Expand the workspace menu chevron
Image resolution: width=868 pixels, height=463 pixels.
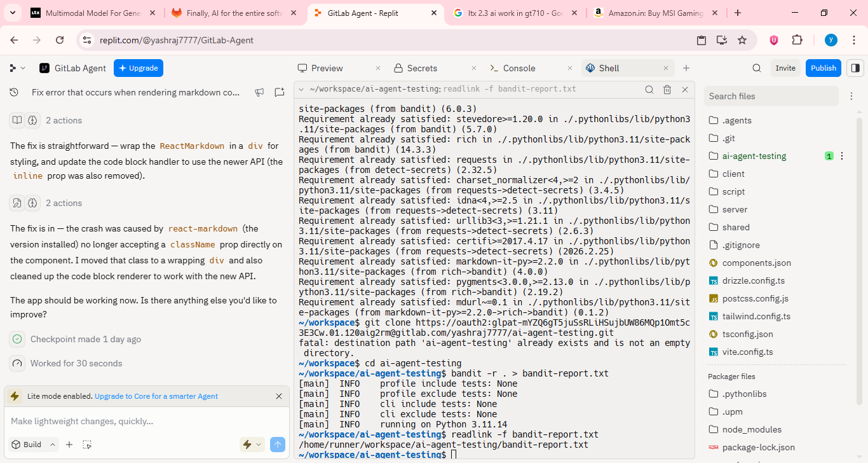(24, 68)
